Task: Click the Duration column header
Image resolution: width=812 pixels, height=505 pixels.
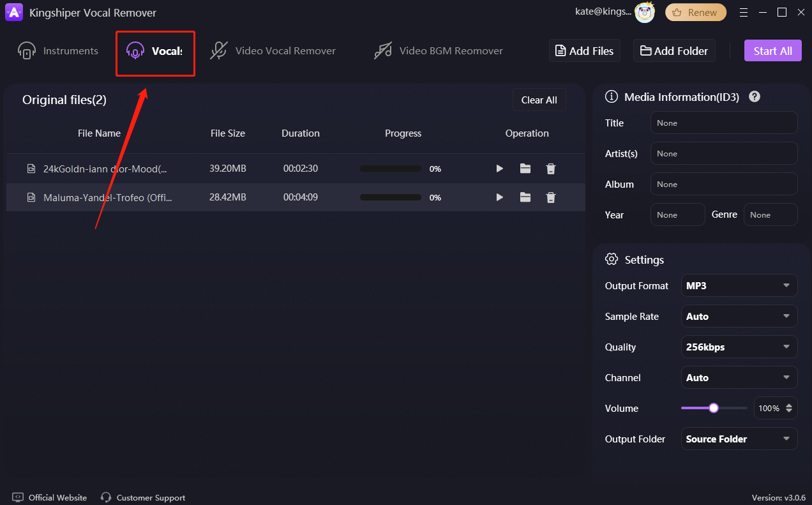Action: (x=301, y=133)
